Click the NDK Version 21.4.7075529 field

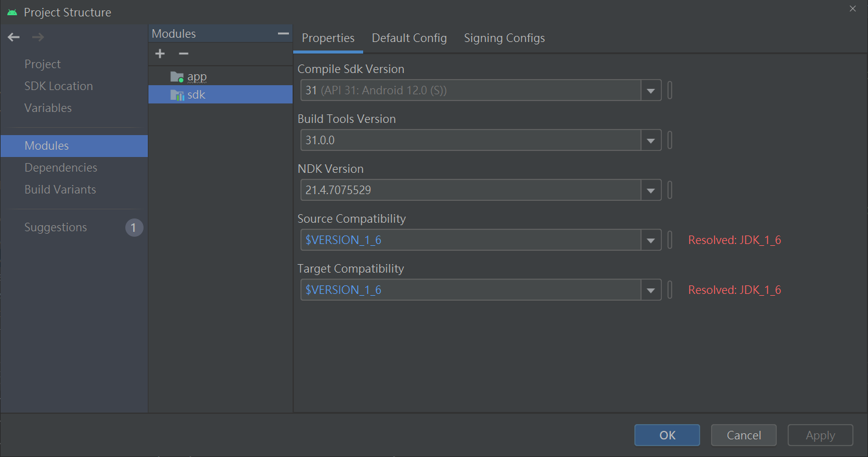[x=471, y=190]
